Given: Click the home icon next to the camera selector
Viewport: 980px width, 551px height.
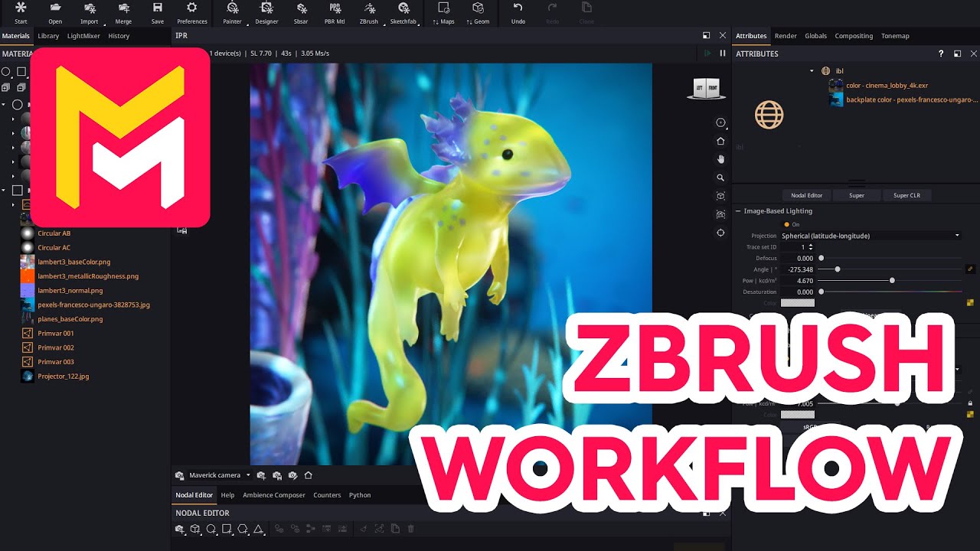Looking at the screenshot, I should click(309, 475).
